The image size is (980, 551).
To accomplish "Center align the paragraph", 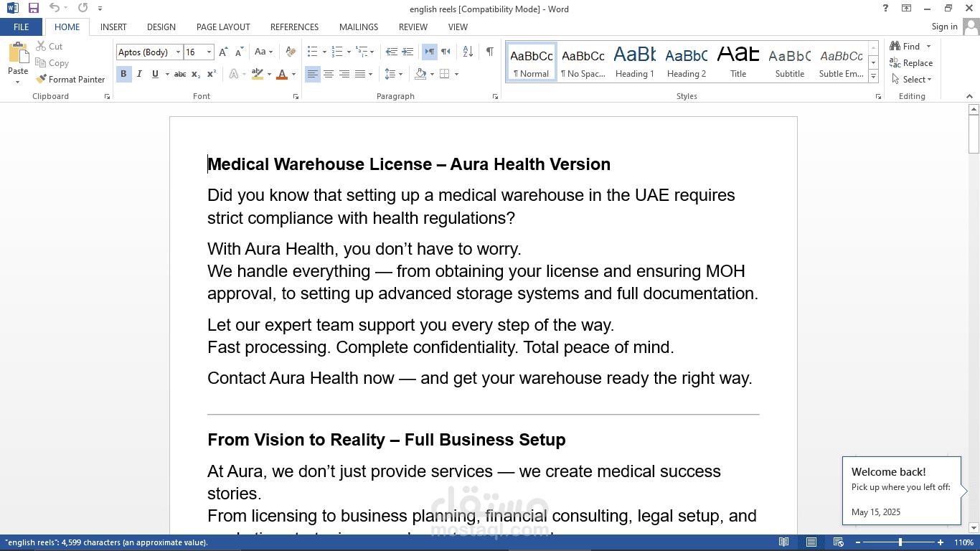I will 329,74.
